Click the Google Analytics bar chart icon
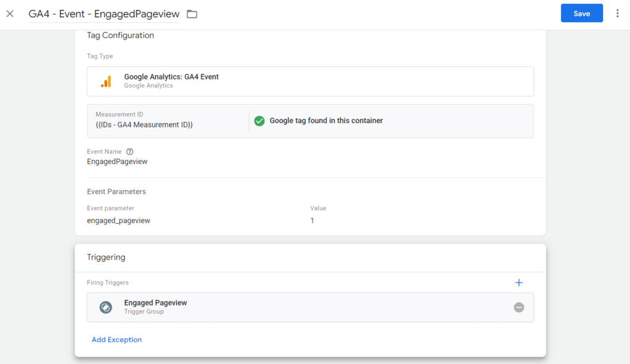Screen dimensions: 630x364 [x=106, y=81]
